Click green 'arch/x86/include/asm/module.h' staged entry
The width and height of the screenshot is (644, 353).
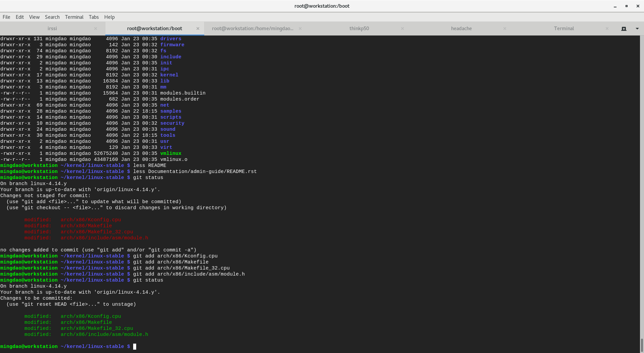(104, 335)
